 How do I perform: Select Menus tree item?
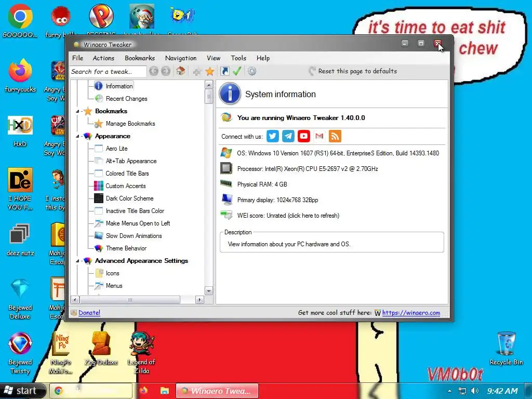(x=114, y=286)
